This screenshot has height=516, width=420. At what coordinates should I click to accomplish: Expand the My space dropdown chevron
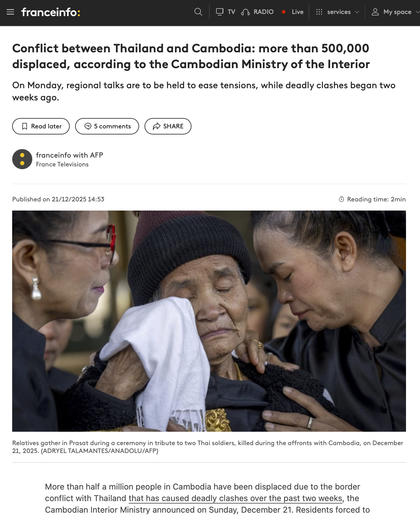[418, 12]
